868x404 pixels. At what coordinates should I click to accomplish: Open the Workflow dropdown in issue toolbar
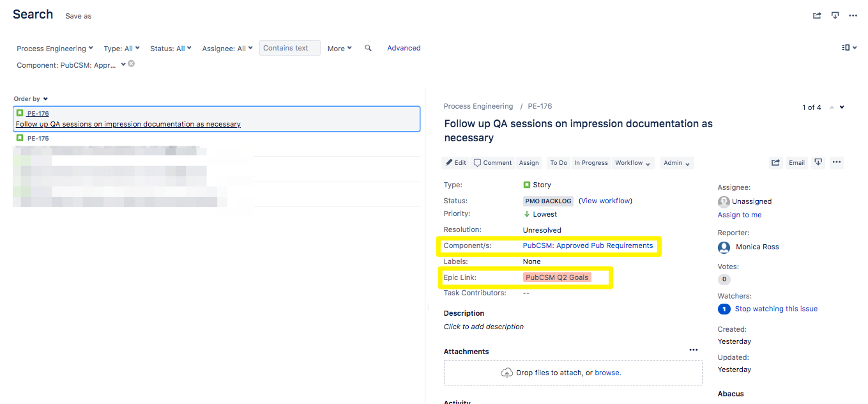(633, 163)
